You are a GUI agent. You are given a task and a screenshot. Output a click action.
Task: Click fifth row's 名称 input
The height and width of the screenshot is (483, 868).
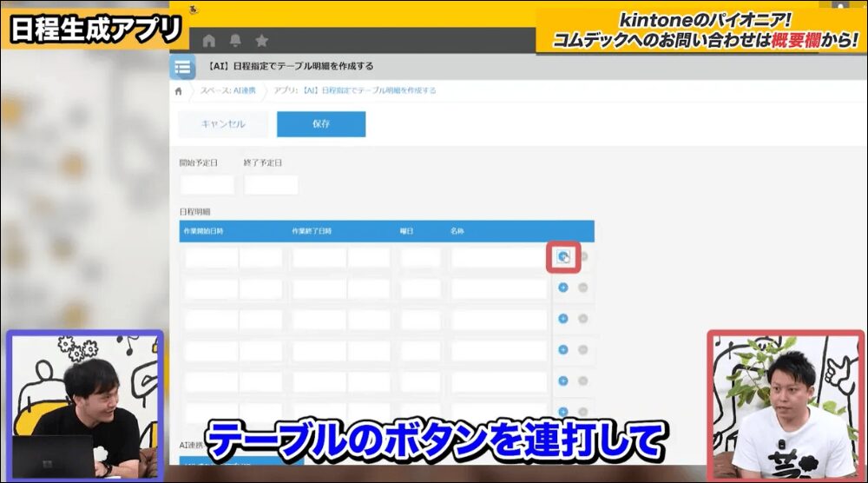click(x=499, y=382)
